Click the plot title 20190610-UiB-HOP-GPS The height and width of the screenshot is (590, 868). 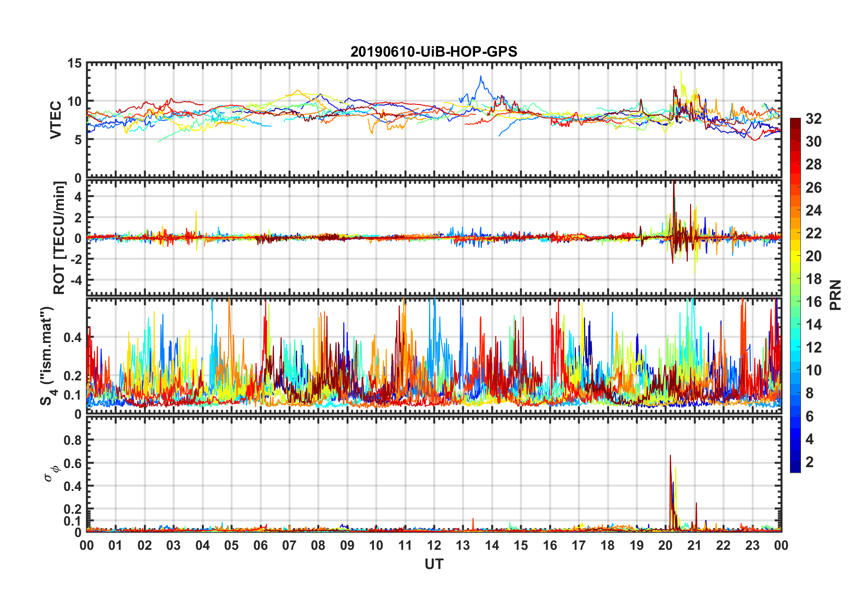(434, 52)
